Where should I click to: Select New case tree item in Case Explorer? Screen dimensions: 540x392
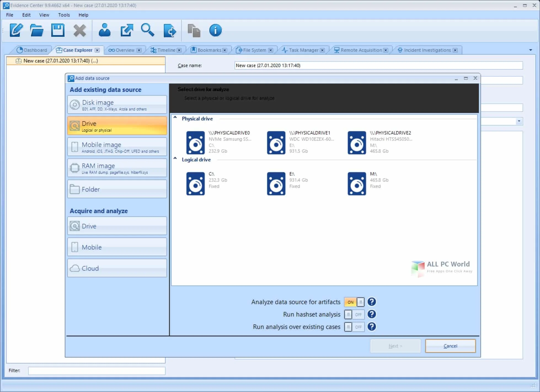(86, 61)
